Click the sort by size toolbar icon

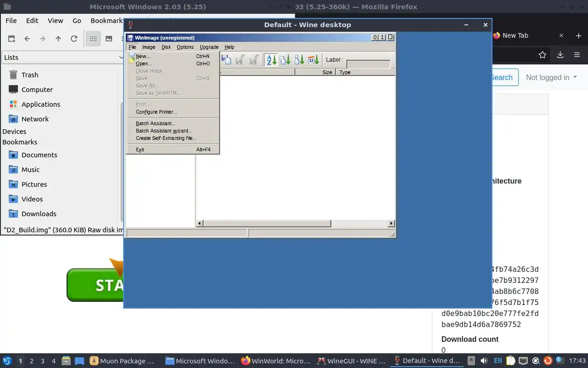pyautogui.click(x=300, y=60)
